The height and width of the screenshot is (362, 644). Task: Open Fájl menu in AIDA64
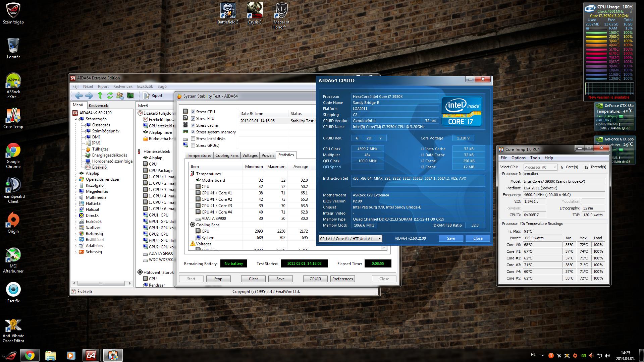coord(75,86)
